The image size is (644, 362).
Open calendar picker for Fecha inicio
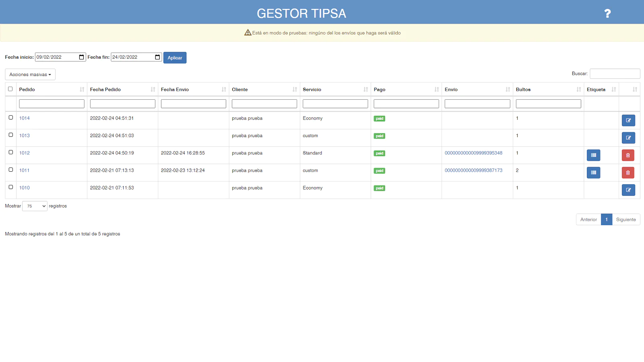[x=82, y=57]
